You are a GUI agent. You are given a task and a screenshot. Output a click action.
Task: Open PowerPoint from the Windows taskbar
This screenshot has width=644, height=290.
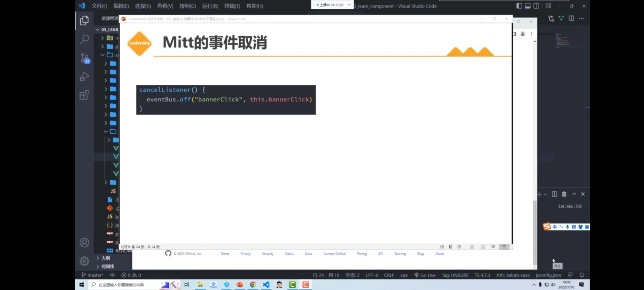(x=240, y=285)
